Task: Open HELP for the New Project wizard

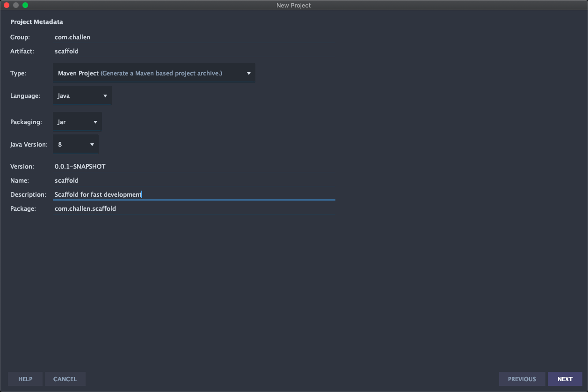Action: click(x=25, y=379)
